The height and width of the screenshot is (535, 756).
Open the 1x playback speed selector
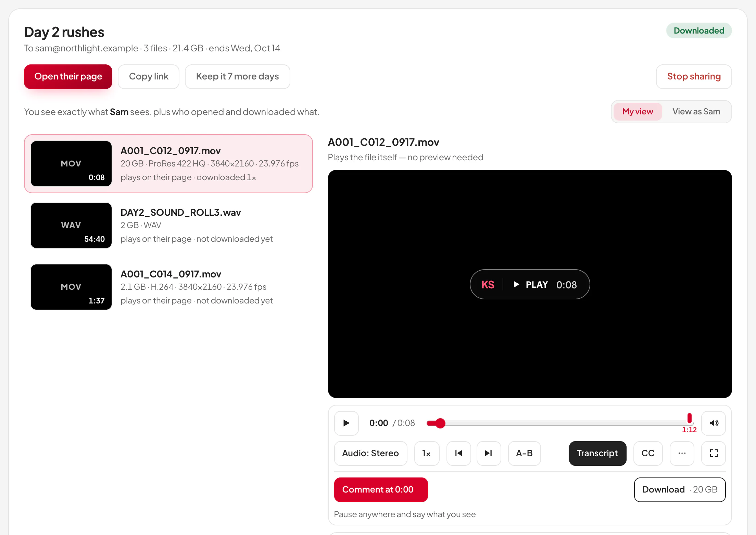427,453
